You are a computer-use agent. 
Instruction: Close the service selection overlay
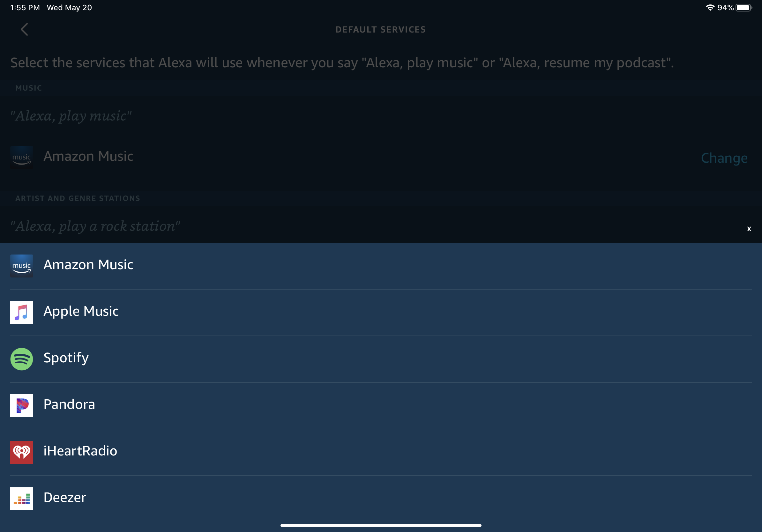749,229
